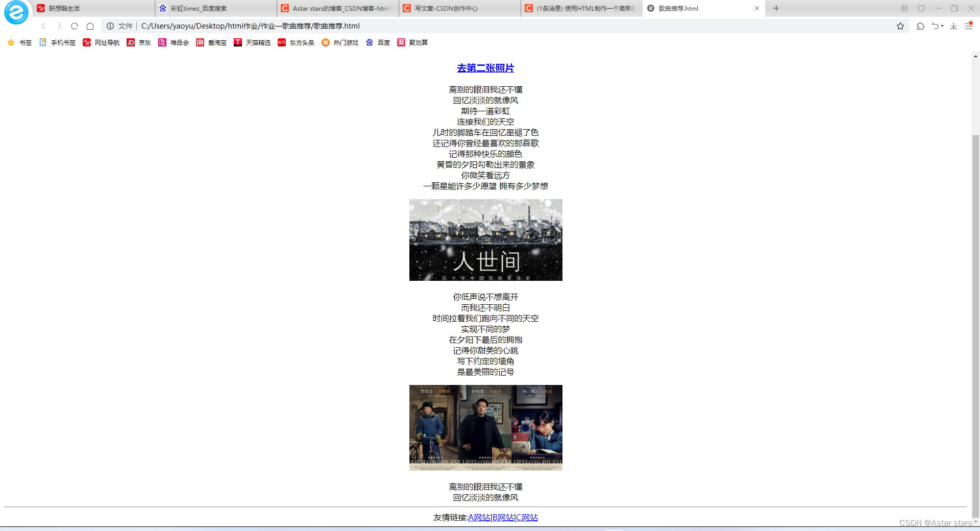Viewport: 980px width, 531px height.
Task: Open the 书签 bookmarks star
Action: coord(19,43)
